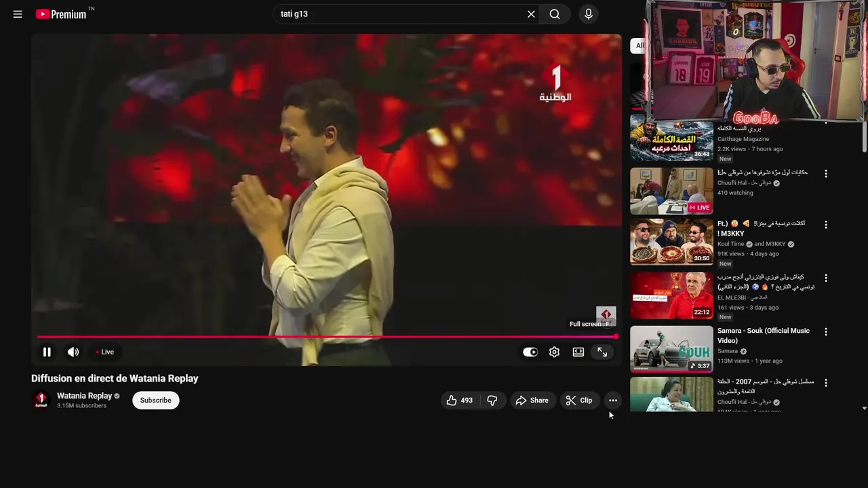Open more actions three-dot menu
This screenshot has height=488, width=868.
coord(613,401)
